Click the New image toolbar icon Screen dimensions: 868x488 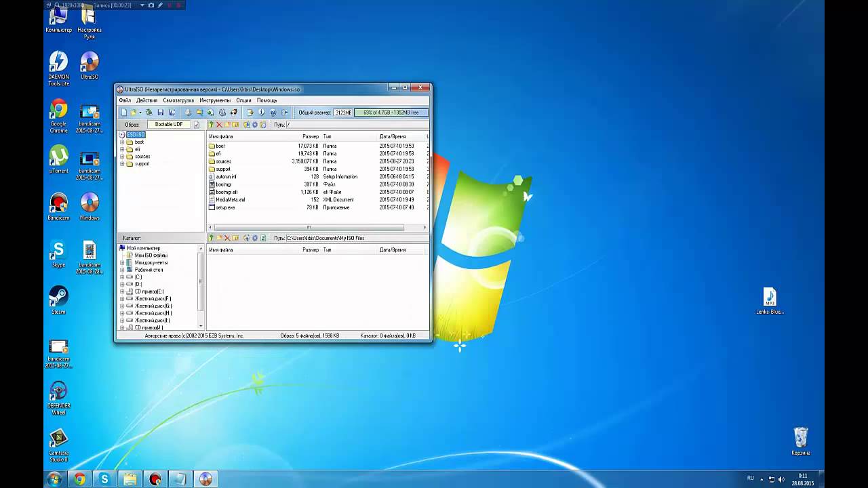tap(124, 113)
